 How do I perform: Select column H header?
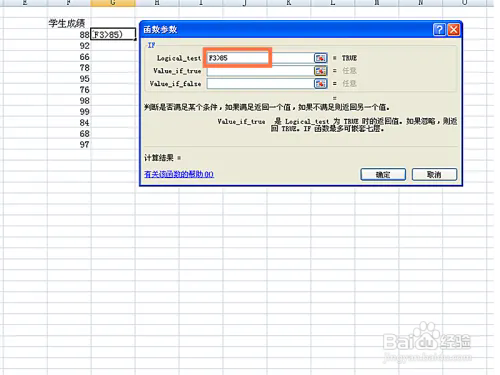(157, 3)
